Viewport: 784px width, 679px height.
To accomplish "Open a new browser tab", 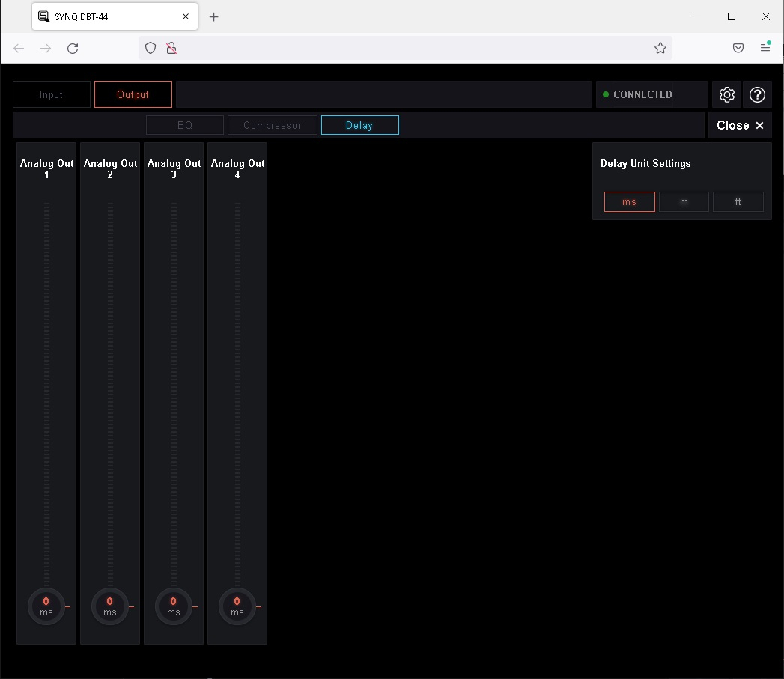I will tap(214, 17).
